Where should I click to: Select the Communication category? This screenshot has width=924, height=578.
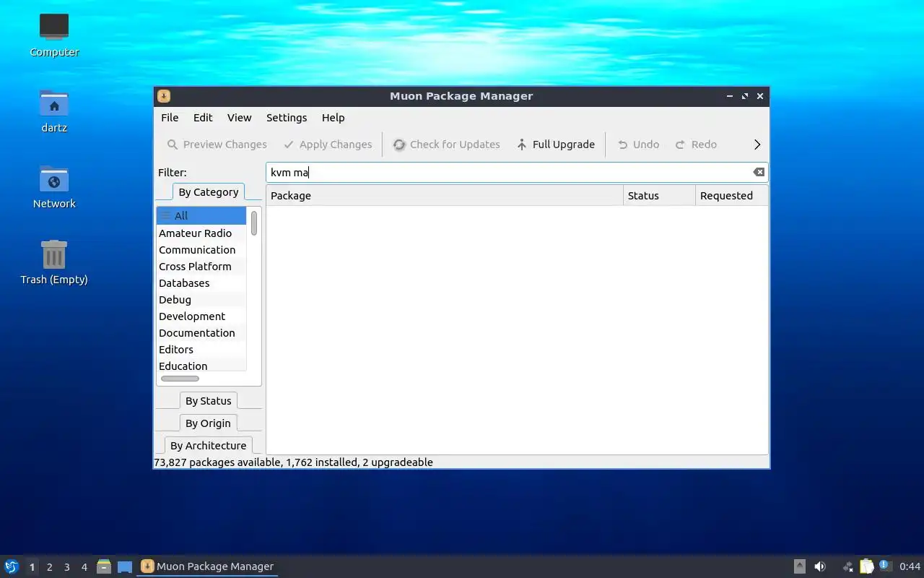201,250
